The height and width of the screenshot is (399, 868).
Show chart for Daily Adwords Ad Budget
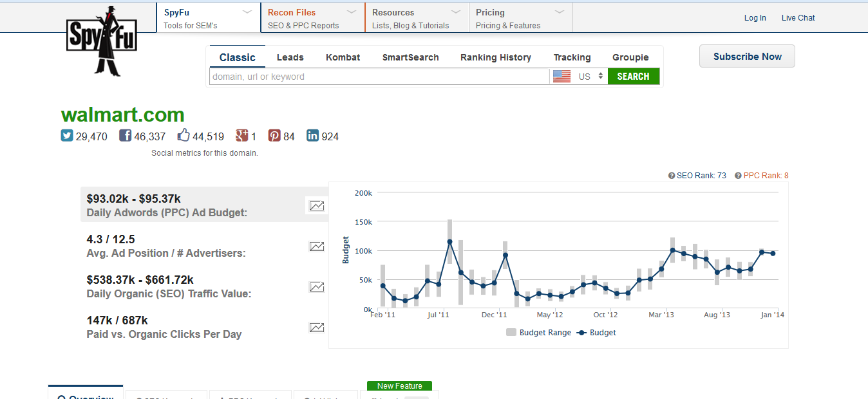[316, 206]
